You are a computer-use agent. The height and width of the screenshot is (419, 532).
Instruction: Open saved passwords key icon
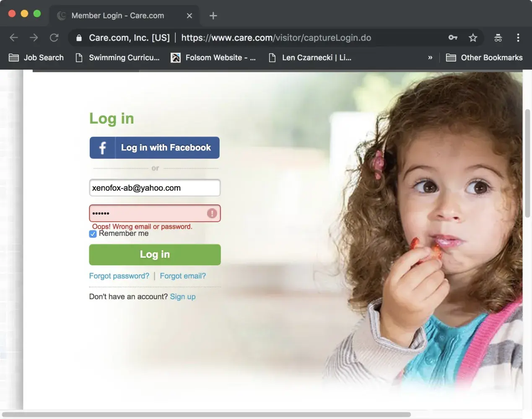click(453, 38)
